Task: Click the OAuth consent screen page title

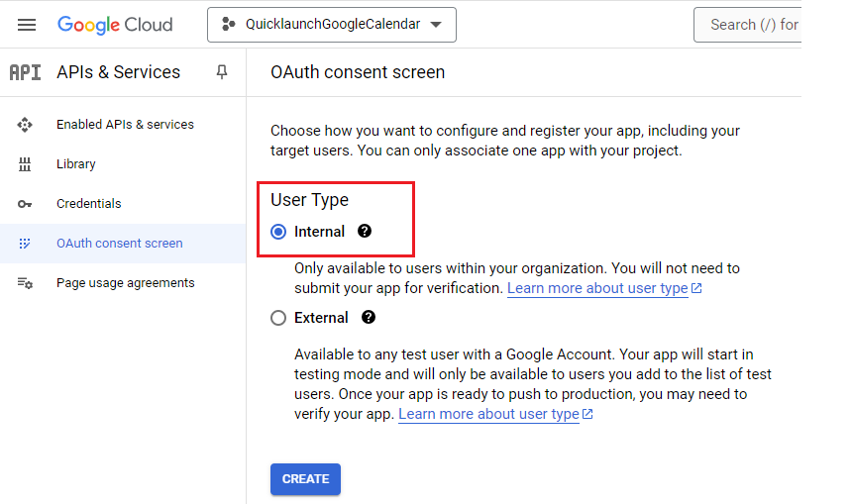Action: tap(358, 72)
